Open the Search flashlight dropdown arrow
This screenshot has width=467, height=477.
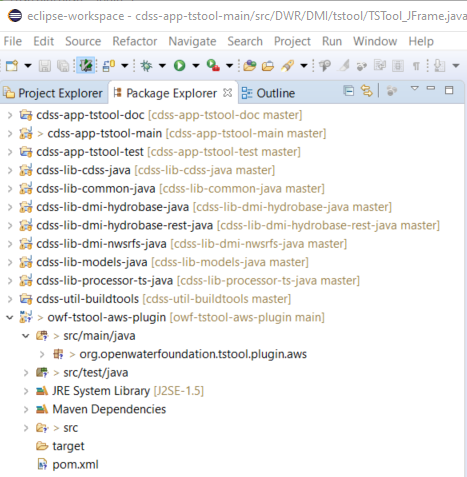pyautogui.click(x=304, y=66)
